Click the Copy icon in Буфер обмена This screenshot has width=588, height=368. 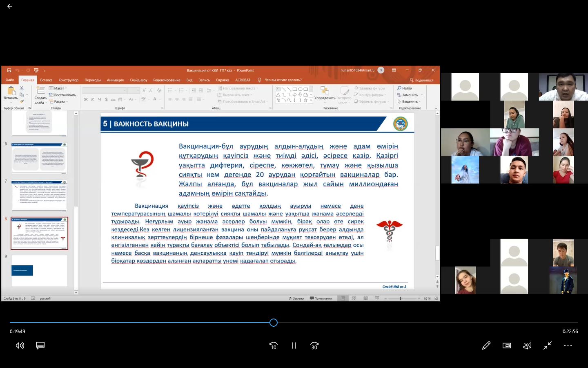click(22, 95)
